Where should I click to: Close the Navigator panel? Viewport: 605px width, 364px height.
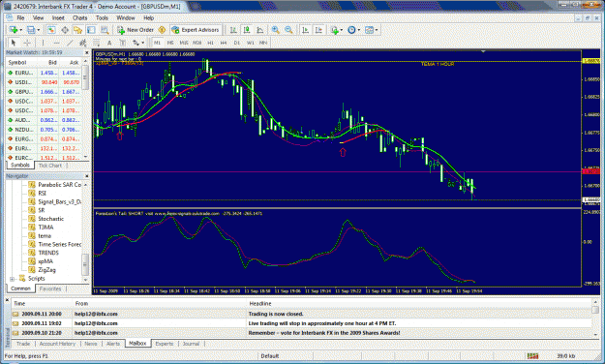pyautogui.click(x=86, y=176)
